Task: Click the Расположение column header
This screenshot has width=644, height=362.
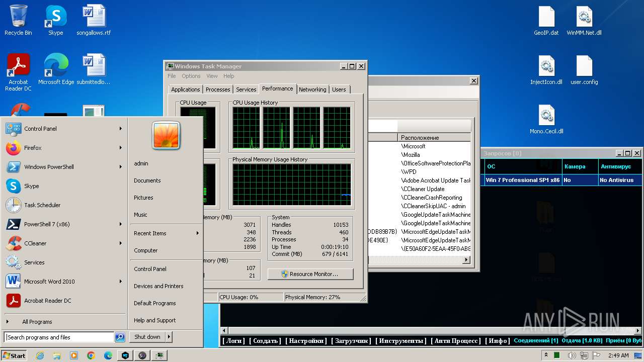Action: [x=435, y=137]
